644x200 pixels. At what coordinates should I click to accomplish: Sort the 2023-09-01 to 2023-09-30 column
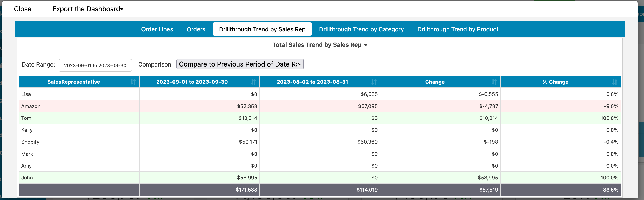tap(253, 82)
